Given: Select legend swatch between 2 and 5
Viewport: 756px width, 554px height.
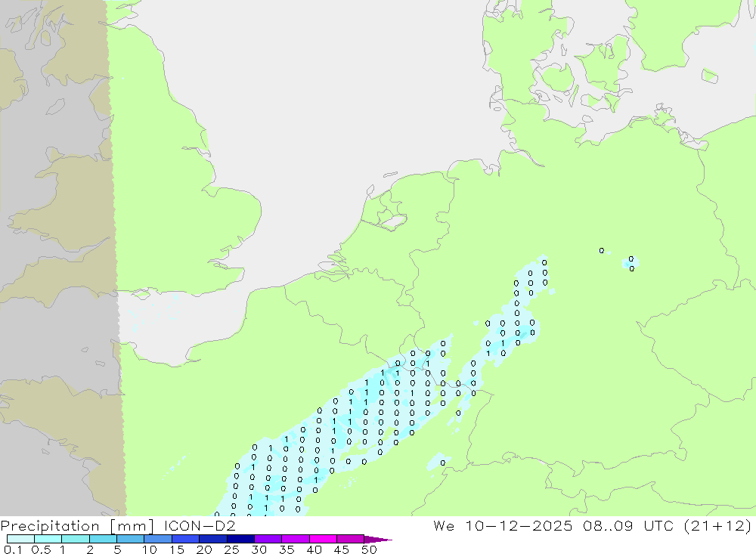Looking at the screenshot, I should click(103, 539).
